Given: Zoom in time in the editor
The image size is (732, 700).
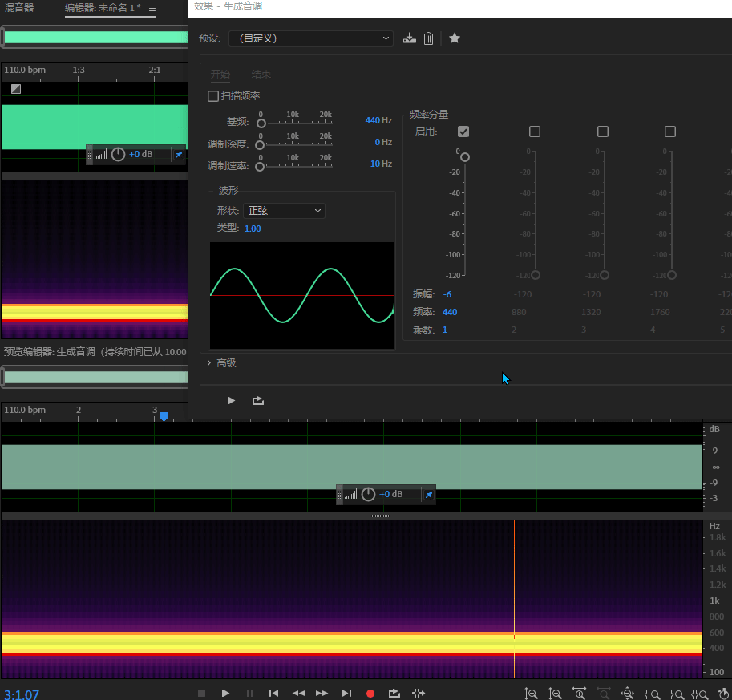Looking at the screenshot, I should [x=580, y=694].
